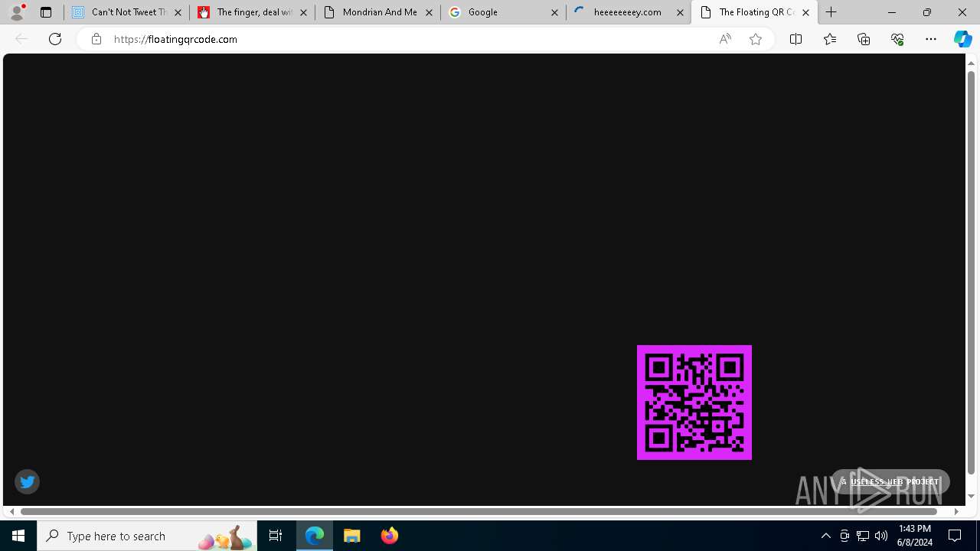The height and width of the screenshot is (551, 980).
Task: Close The Floating QR Code tab
Action: (805, 12)
